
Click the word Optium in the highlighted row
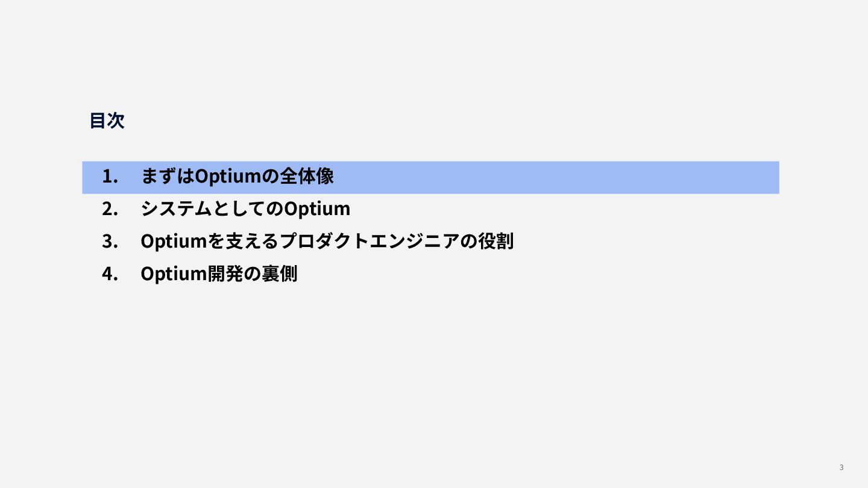pyautogui.click(x=228, y=177)
